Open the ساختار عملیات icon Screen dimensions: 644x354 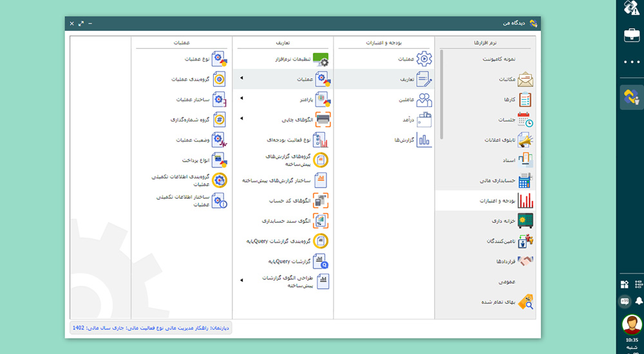(x=220, y=99)
